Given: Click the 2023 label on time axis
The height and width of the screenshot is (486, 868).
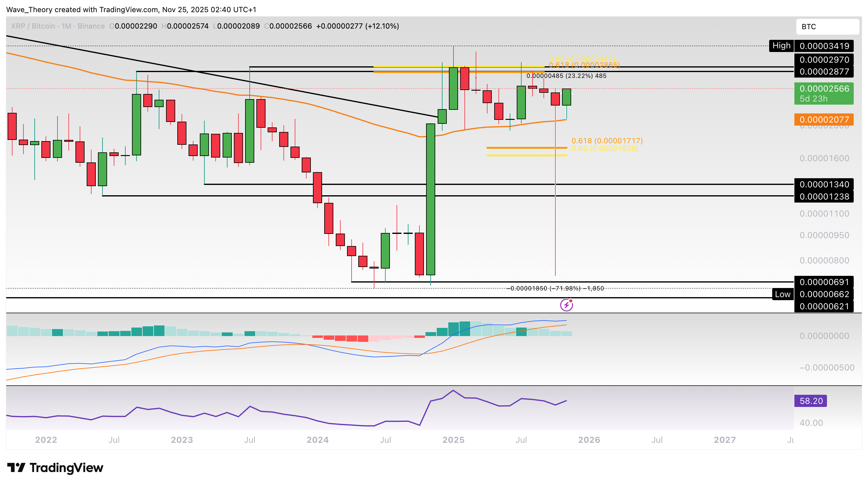Looking at the screenshot, I should tap(182, 440).
